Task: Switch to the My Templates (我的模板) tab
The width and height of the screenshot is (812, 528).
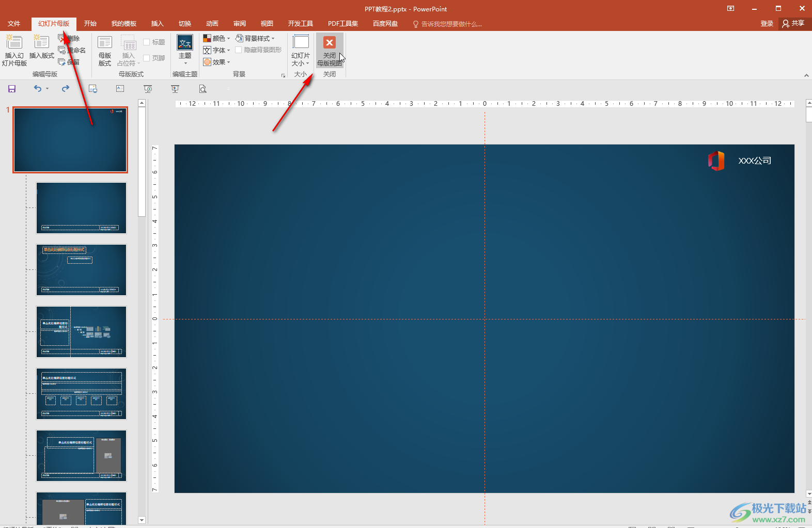Action: click(124, 24)
